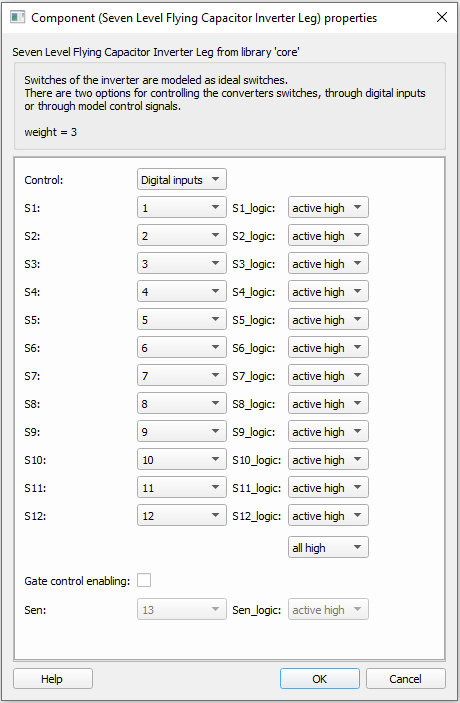Screen dimensions: 460x703
Task: Expand the S1_logic active high dropdown
Action: click(x=328, y=207)
